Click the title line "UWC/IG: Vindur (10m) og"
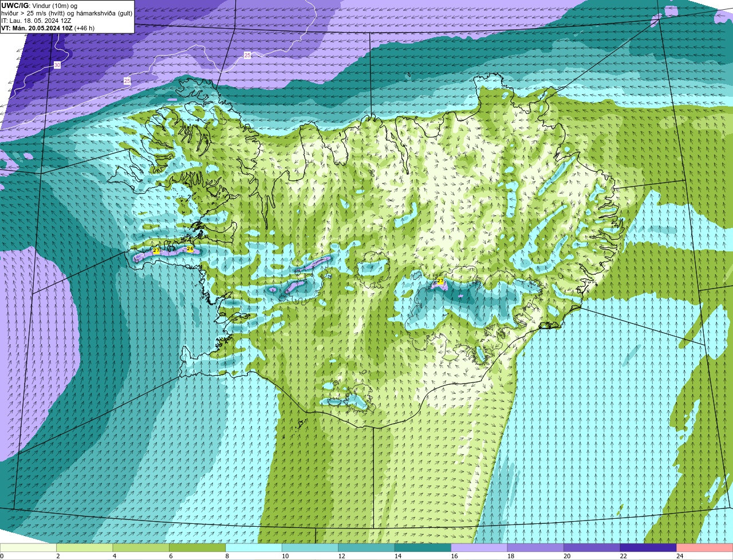The height and width of the screenshot is (560, 733). [x=40, y=6]
